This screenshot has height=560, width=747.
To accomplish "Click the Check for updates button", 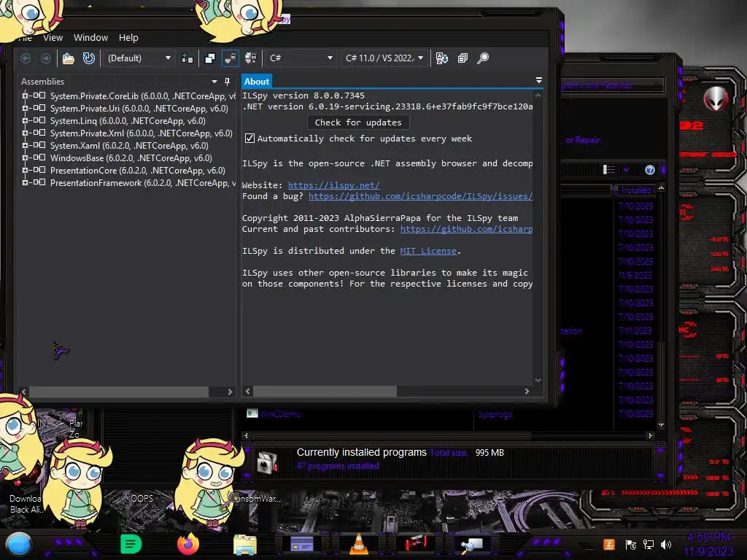I will pos(358,122).
